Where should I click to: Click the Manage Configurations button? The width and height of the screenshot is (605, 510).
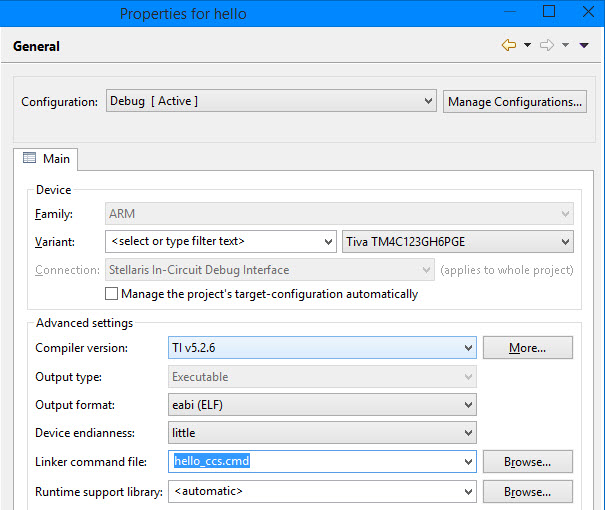[514, 101]
